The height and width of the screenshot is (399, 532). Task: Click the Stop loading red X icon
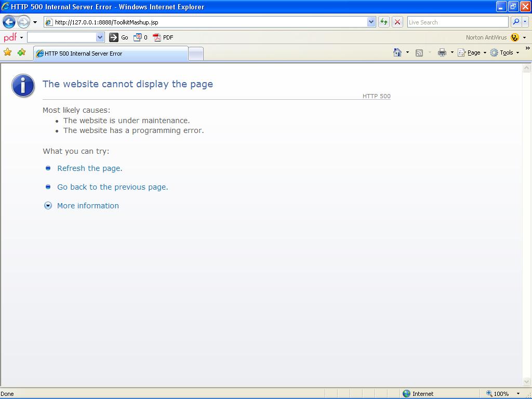tap(397, 22)
